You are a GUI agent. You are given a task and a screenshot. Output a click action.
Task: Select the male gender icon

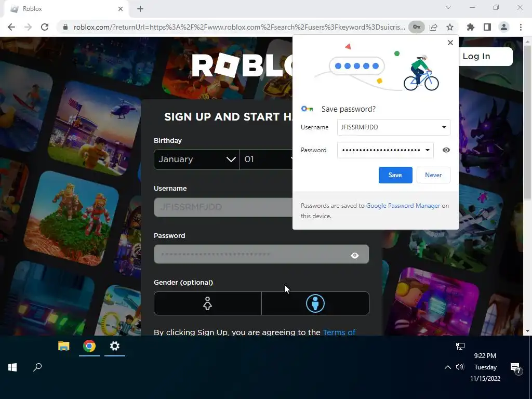pyautogui.click(x=315, y=303)
